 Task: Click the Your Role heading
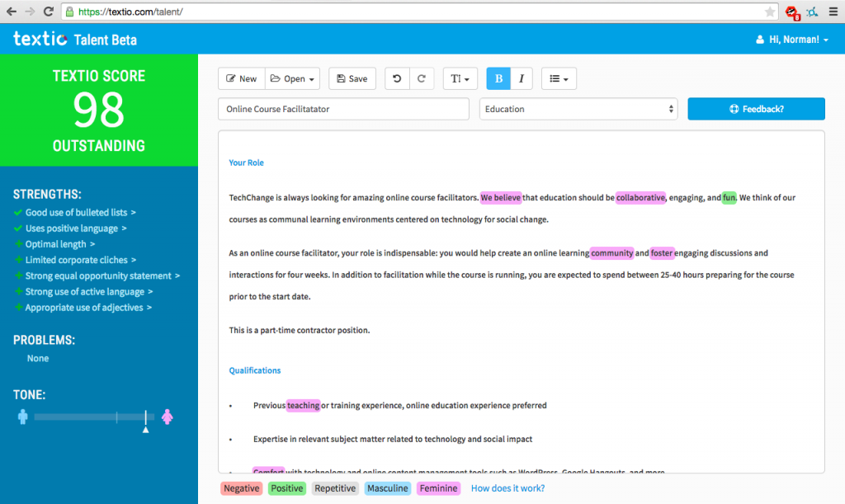pos(246,163)
